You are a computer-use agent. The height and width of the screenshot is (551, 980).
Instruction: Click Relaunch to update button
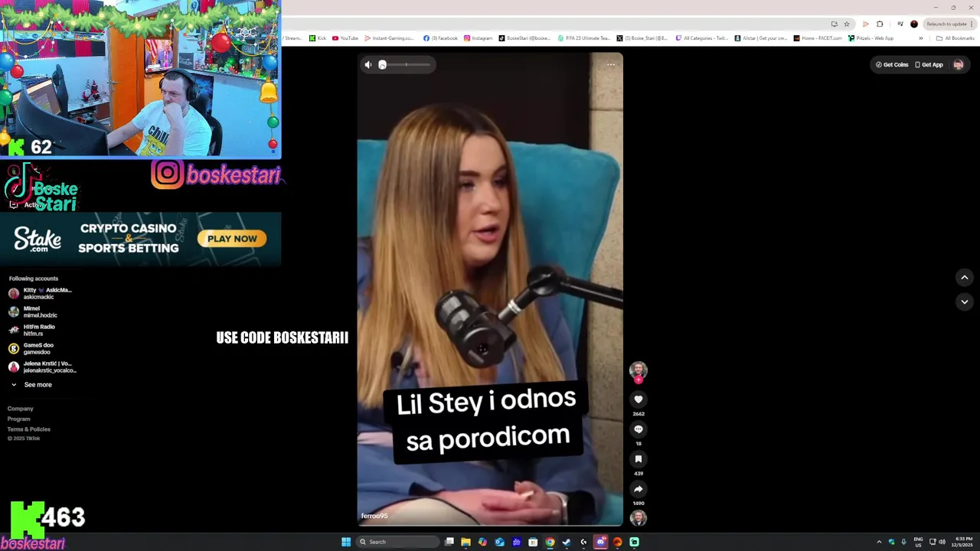pos(949,24)
